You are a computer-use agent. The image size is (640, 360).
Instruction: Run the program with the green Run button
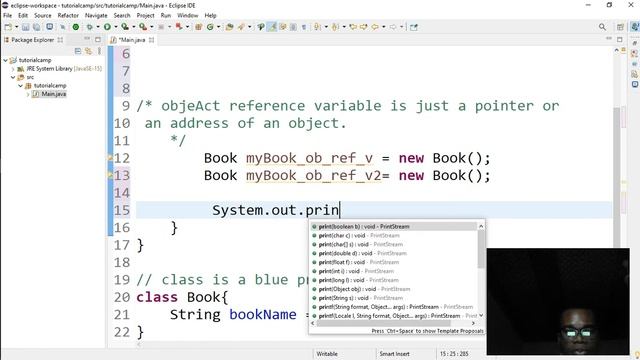(107, 27)
